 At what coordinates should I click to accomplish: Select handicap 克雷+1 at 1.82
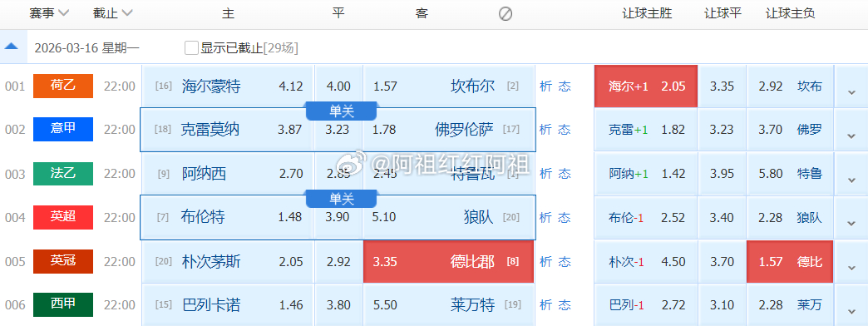pyautogui.click(x=645, y=130)
